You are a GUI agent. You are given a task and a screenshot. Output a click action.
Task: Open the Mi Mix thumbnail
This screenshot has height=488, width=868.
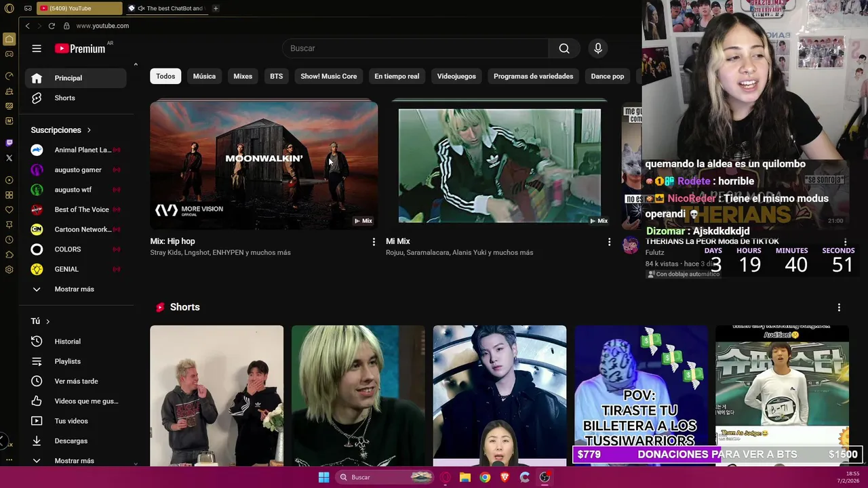(499, 165)
